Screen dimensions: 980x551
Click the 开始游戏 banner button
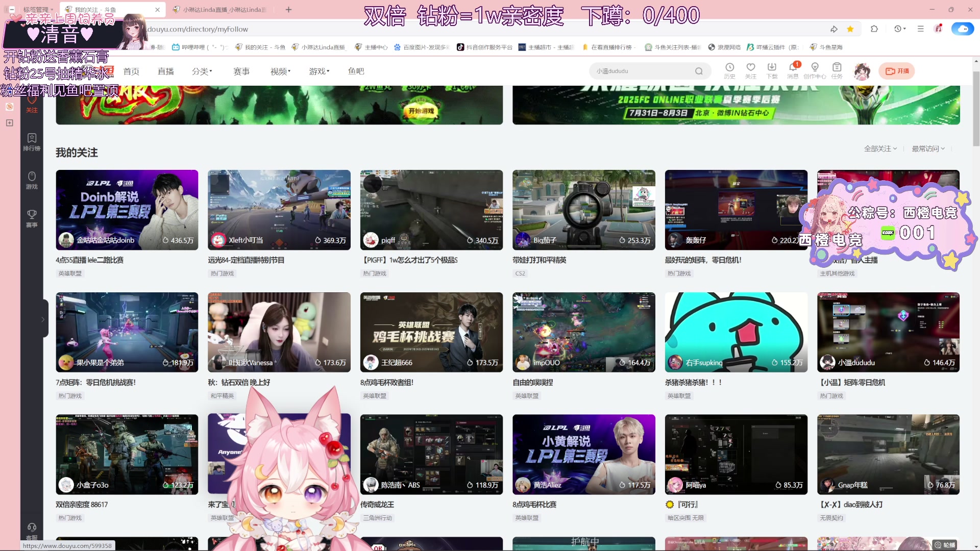point(421,111)
